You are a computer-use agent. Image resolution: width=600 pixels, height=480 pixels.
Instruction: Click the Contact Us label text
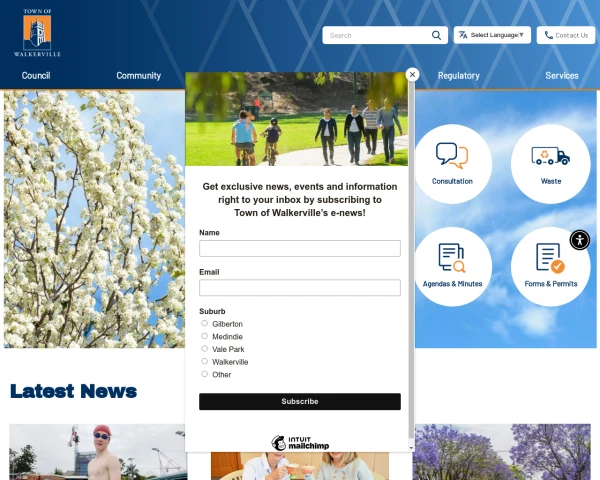tap(572, 35)
